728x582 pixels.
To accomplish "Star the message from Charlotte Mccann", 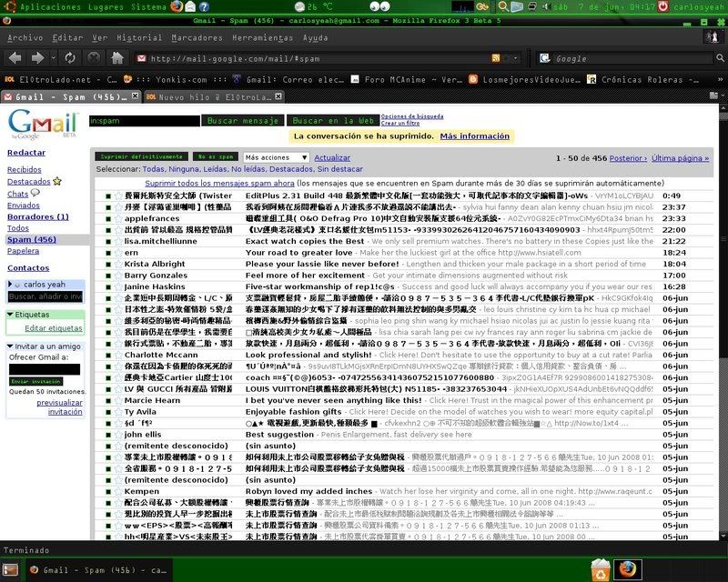I will pos(118,355).
